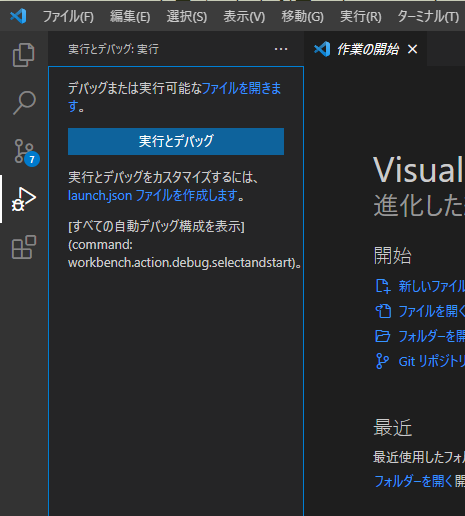The image size is (465, 516).
Task: Click the 最近 heading on welcome page
Action: [x=393, y=428]
